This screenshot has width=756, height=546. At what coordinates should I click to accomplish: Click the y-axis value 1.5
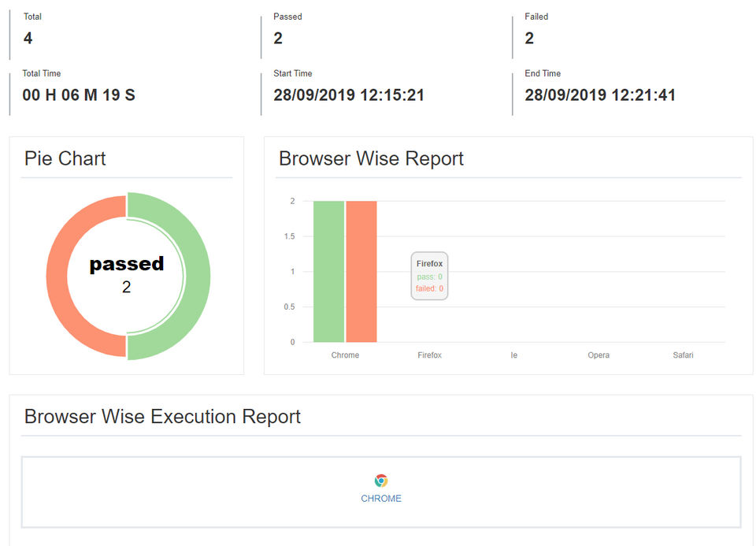[289, 236]
